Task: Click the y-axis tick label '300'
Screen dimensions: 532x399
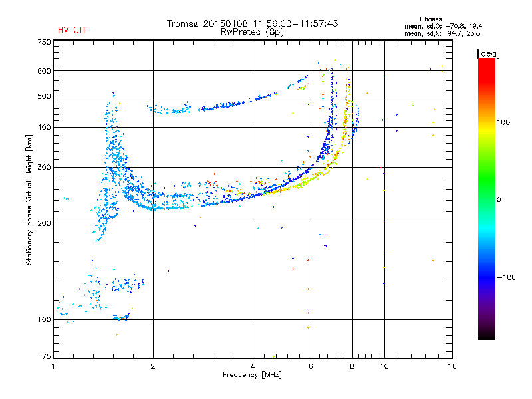Action: (x=44, y=168)
